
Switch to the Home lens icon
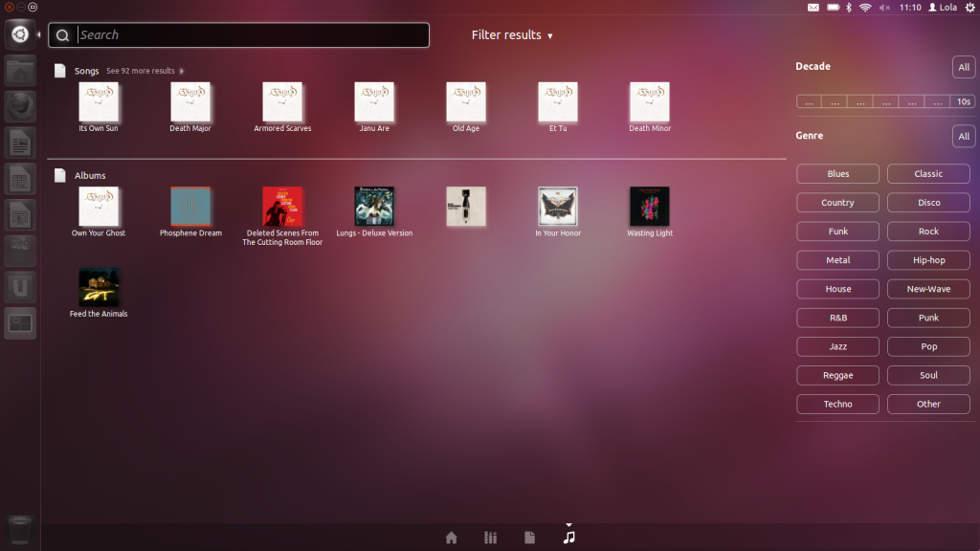point(452,538)
